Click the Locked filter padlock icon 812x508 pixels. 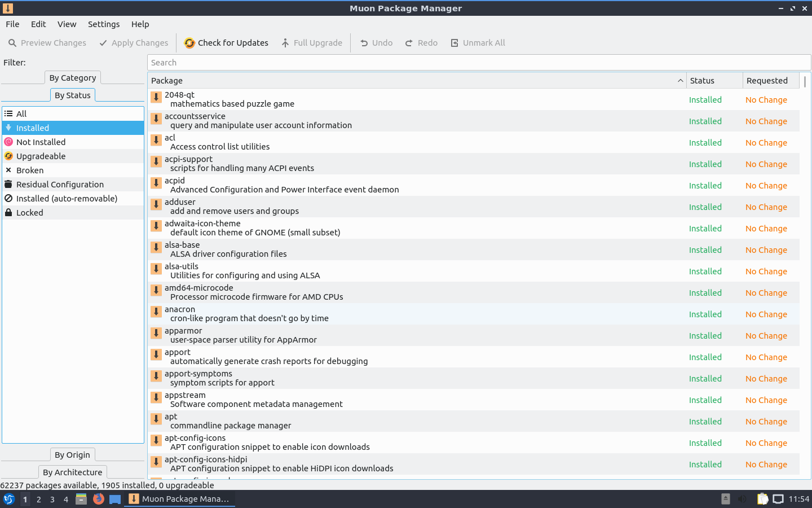[x=8, y=213]
